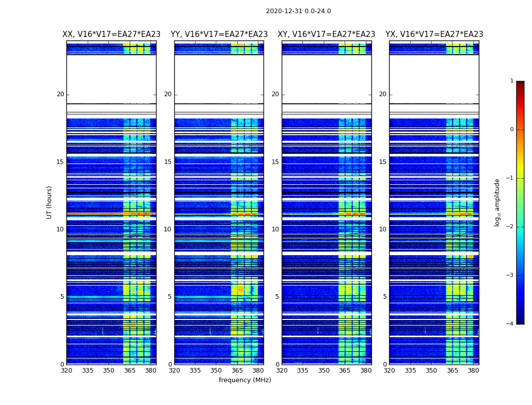
Task: Click the red streak in the XX spectrogram
Action: [111, 214]
